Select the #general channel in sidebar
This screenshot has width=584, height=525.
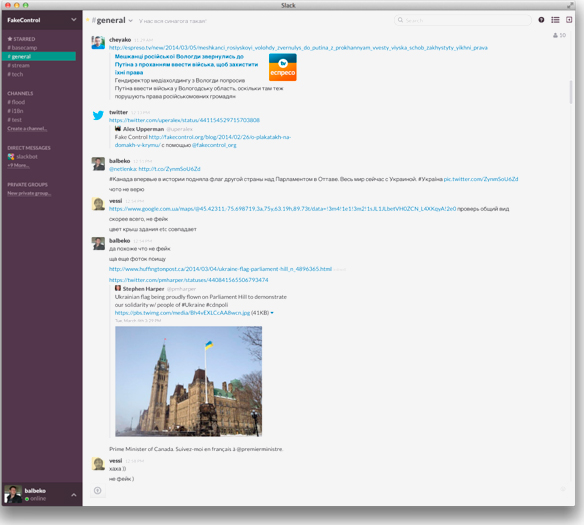[39, 57]
